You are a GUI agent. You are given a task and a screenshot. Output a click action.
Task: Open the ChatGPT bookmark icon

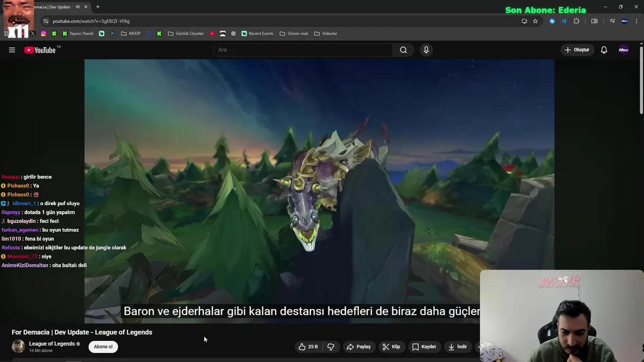233,34
